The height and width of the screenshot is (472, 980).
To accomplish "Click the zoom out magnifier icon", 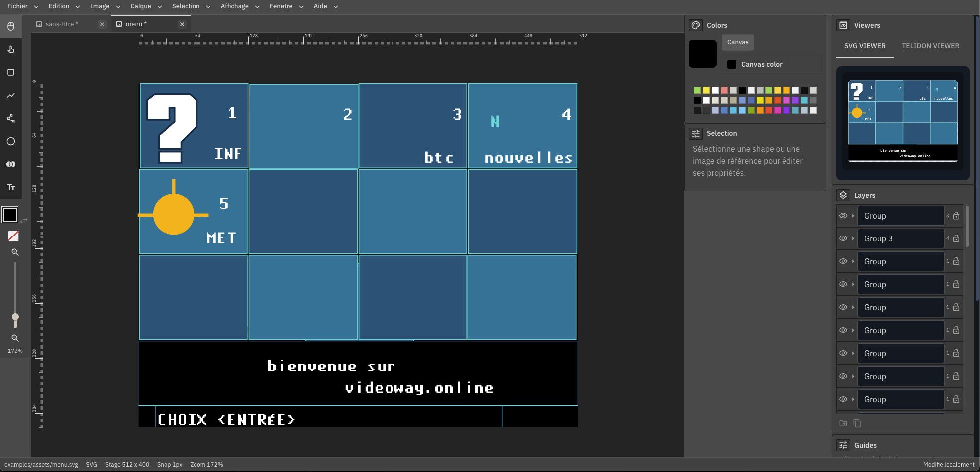I will pos(15,338).
